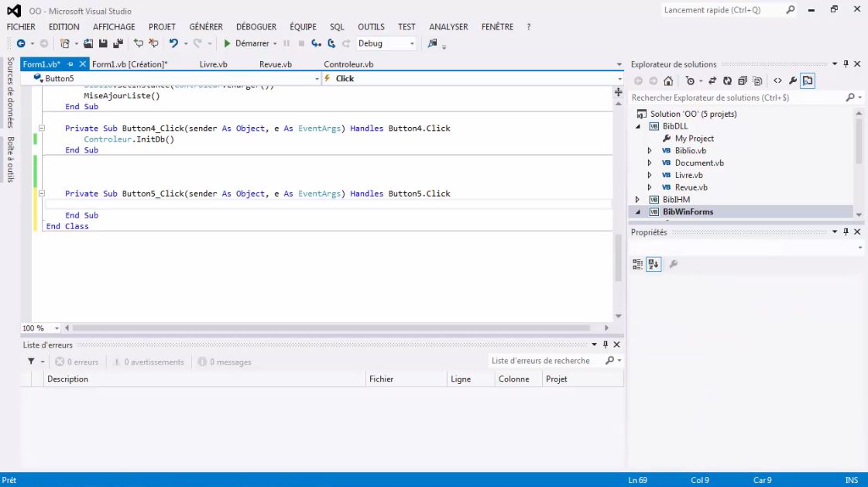
Task: Click the Open File toolbar icon
Action: pos(88,43)
